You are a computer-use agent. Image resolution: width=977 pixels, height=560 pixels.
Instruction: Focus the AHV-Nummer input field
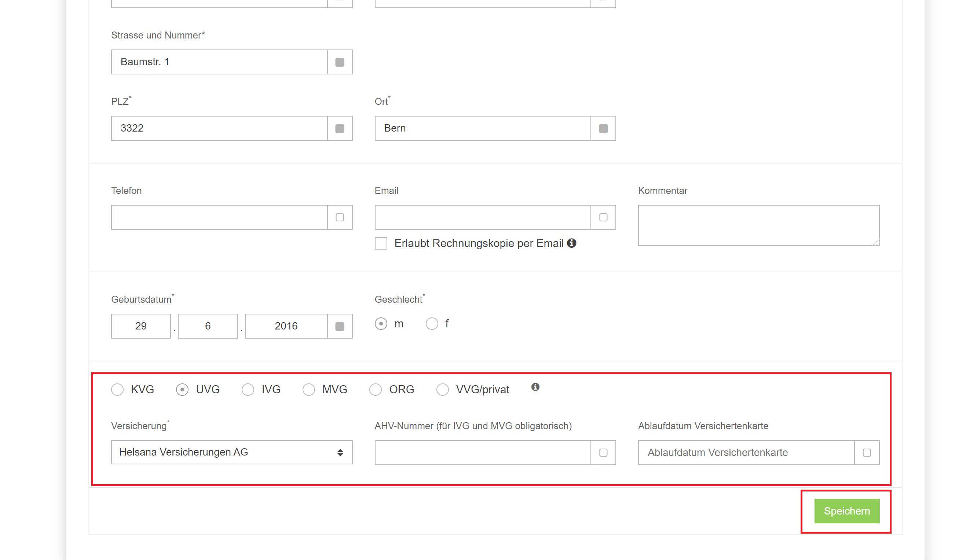[483, 453]
